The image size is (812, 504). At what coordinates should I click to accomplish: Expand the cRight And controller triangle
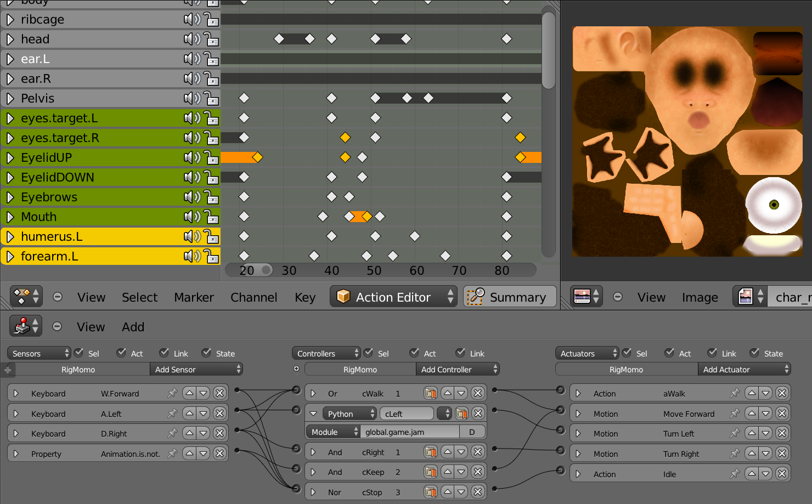(313, 451)
